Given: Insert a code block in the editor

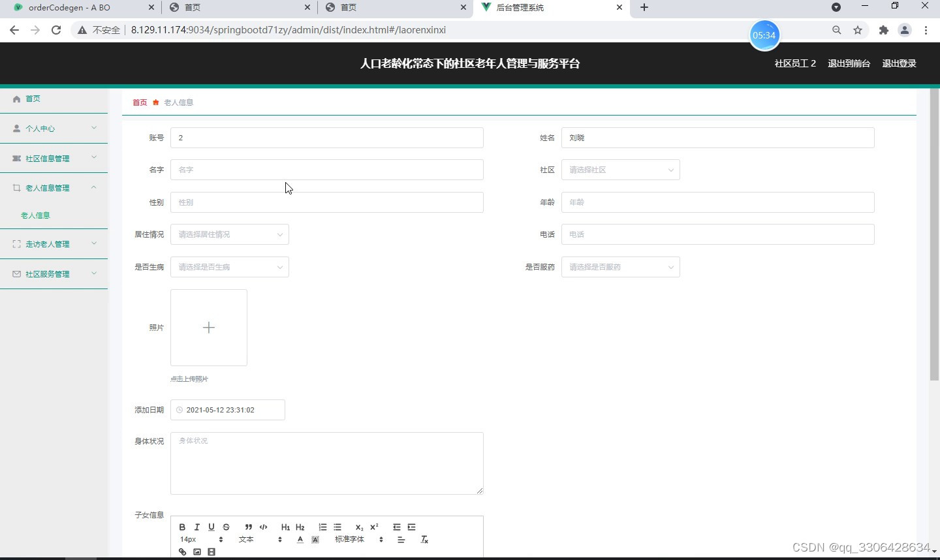Looking at the screenshot, I should pyautogui.click(x=263, y=527).
